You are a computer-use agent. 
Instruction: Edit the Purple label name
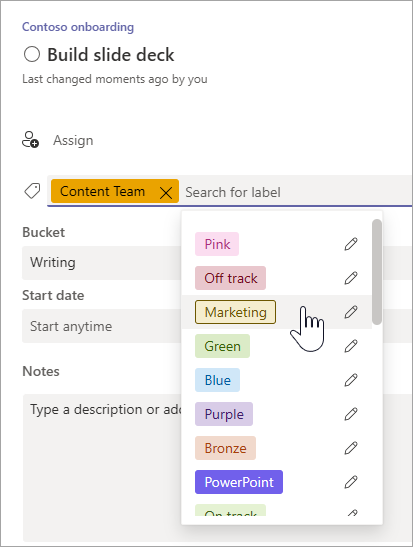click(351, 414)
